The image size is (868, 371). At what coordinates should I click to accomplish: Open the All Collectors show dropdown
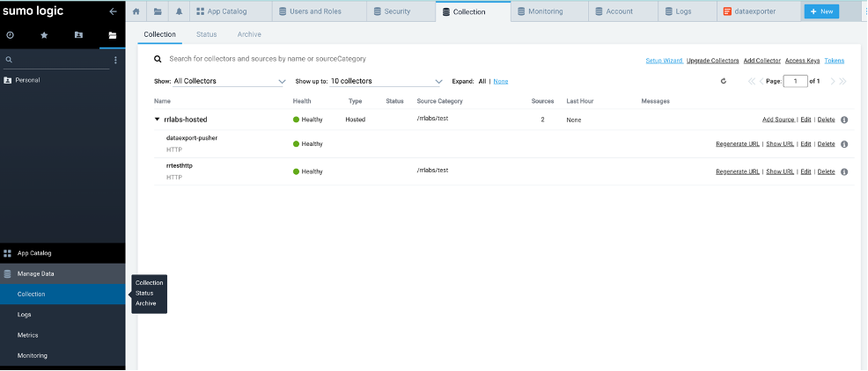click(229, 81)
